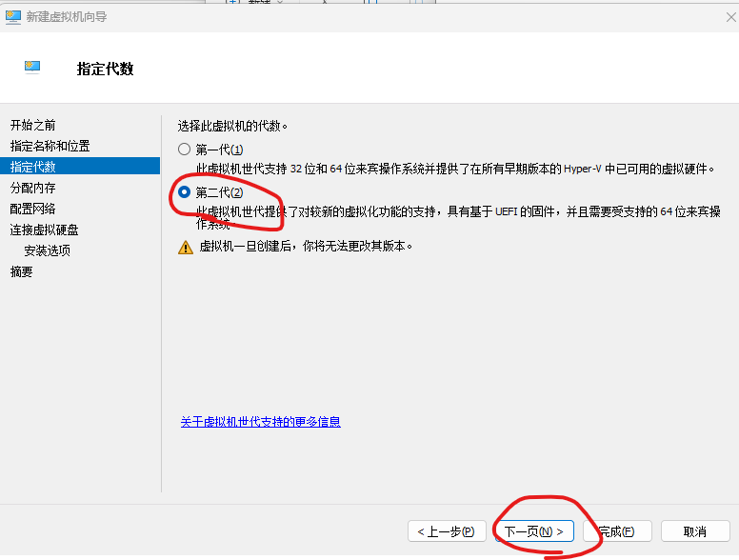739x560 pixels.
Task: Select the 第二代(2) radio button
Action: (185, 191)
